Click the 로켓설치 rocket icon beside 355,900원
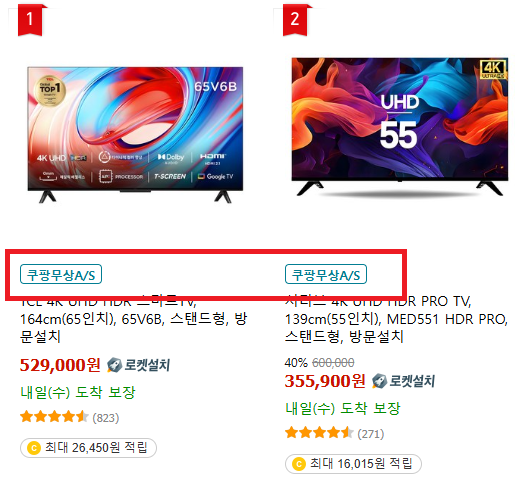 (x=379, y=381)
